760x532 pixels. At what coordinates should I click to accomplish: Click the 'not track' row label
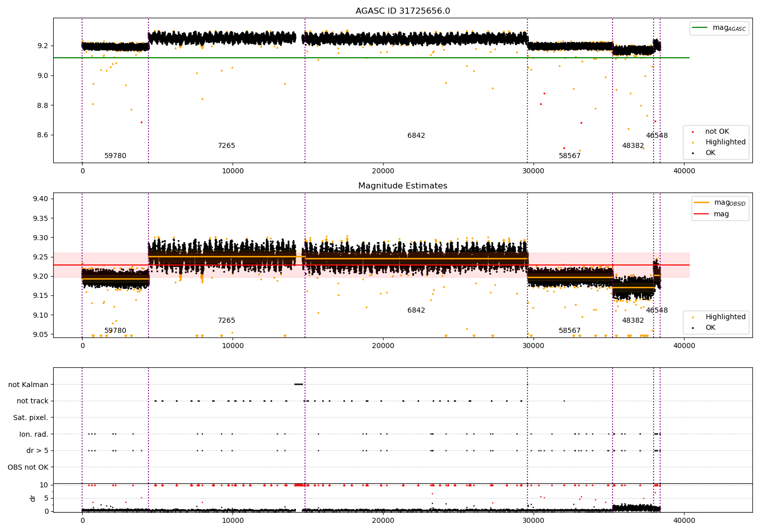[x=32, y=401]
